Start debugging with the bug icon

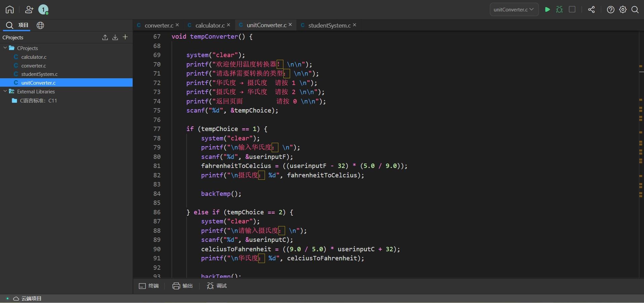click(x=559, y=9)
